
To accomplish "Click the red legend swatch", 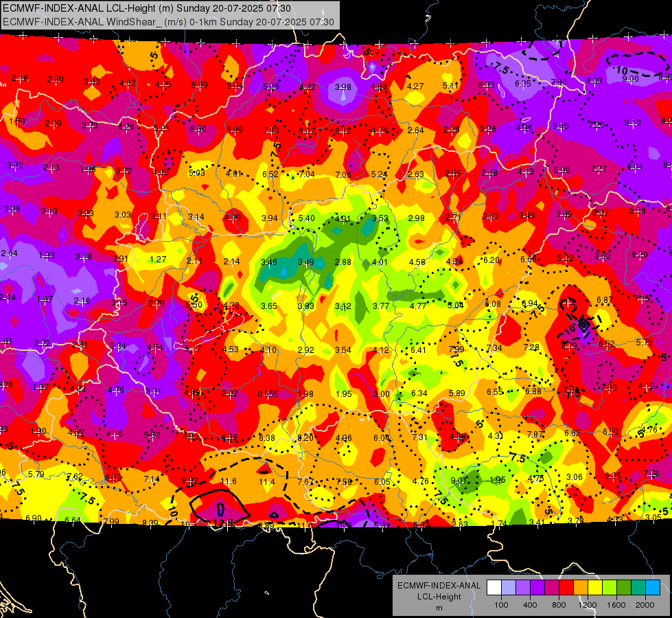I will click(x=566, y=588).
